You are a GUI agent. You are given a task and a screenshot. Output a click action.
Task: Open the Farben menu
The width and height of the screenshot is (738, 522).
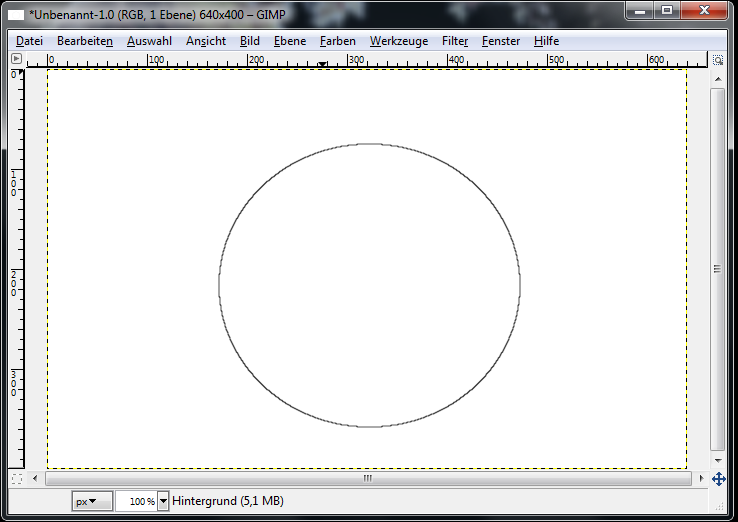click(337, 41)
